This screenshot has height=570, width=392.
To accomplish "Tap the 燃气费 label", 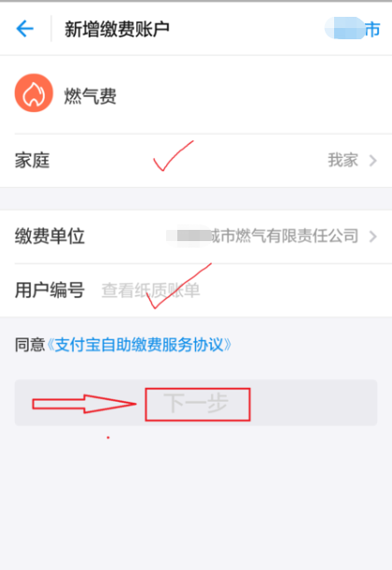I will coord(90,96).
